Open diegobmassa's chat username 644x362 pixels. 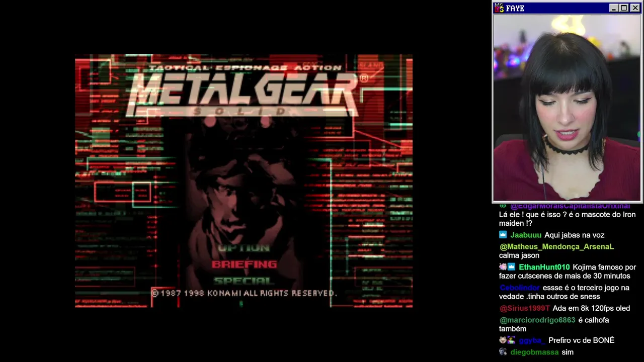(534, 352)
